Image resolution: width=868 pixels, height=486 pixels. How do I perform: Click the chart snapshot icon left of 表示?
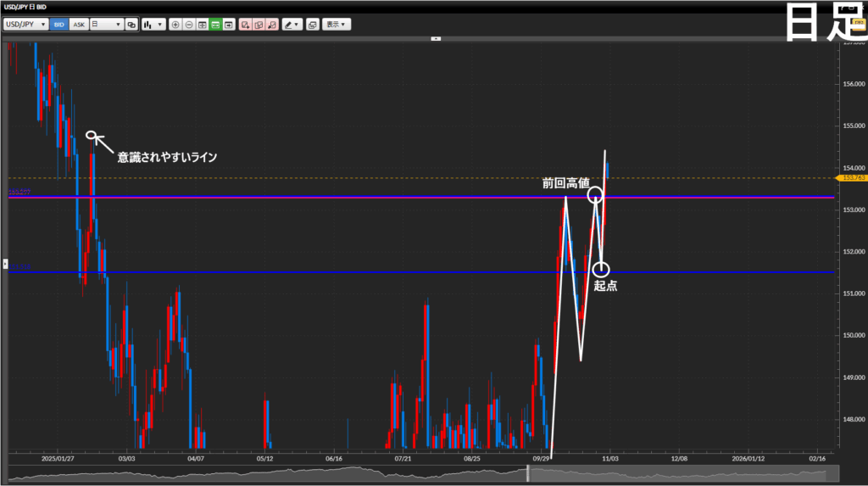pyautogui.click(x=312, y=25)
